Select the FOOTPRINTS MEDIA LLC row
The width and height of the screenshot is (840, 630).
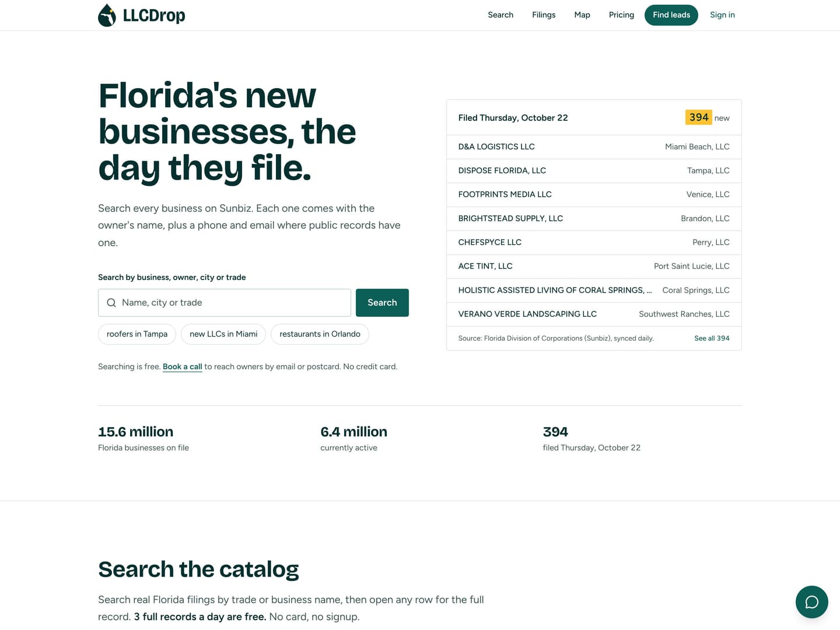594,195
